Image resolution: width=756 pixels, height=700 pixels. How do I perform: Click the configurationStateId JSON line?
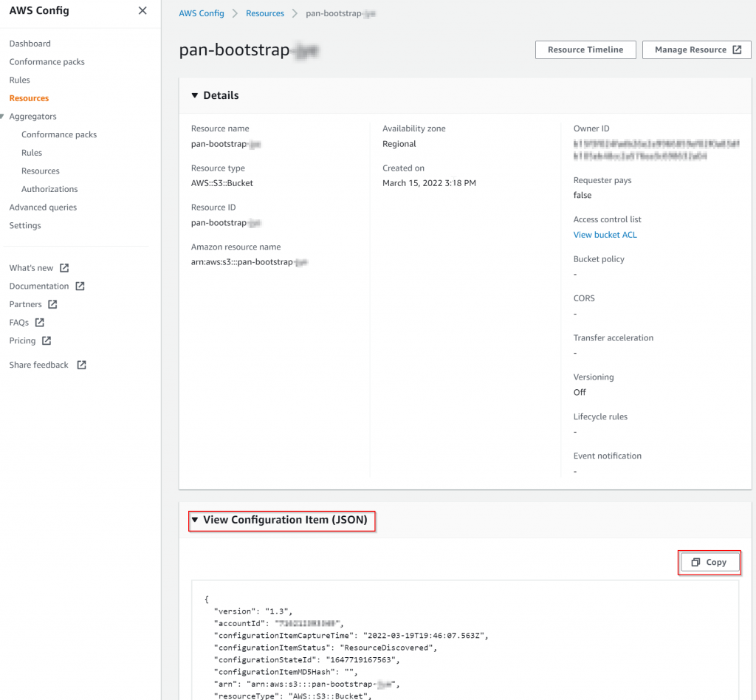pyautogui.click(x=306, y=659)
